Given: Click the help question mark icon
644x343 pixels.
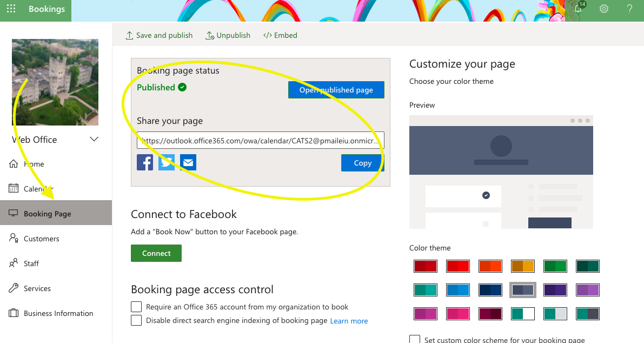Looking at the screenshot, I should [629, 9].
